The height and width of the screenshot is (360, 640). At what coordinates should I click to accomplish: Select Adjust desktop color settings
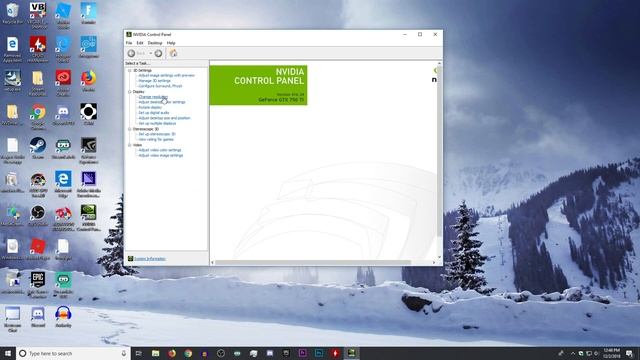(162, 102)
